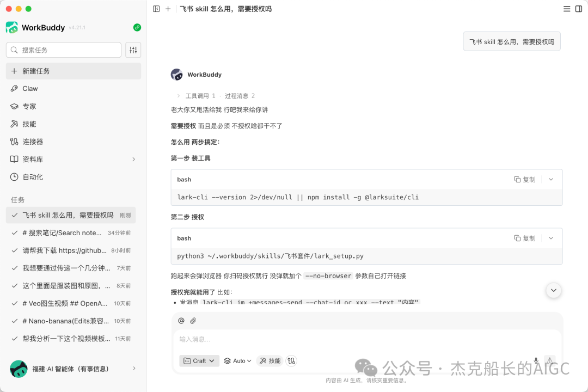
Task: Click the @ mention icon
Action: (x=181, y=320)
